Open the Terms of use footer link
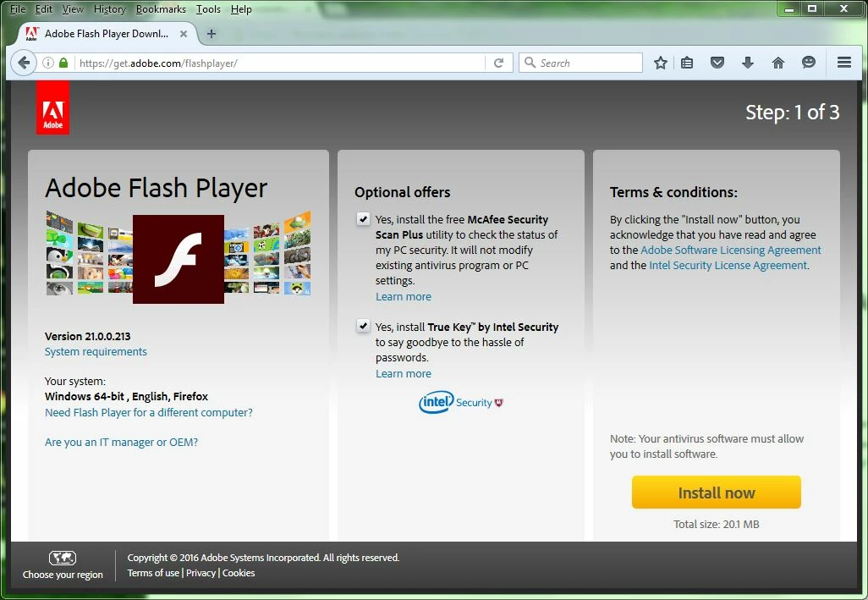Viewport: 868px width, 600px height. click(x=153, y=573)
